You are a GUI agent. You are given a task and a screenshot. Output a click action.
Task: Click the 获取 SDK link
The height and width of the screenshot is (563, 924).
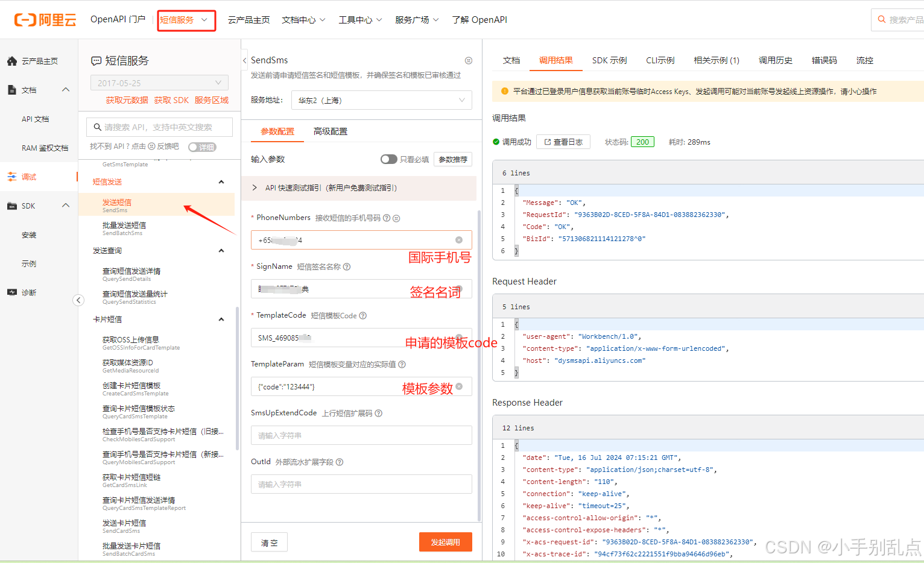(x=171, y=100)
